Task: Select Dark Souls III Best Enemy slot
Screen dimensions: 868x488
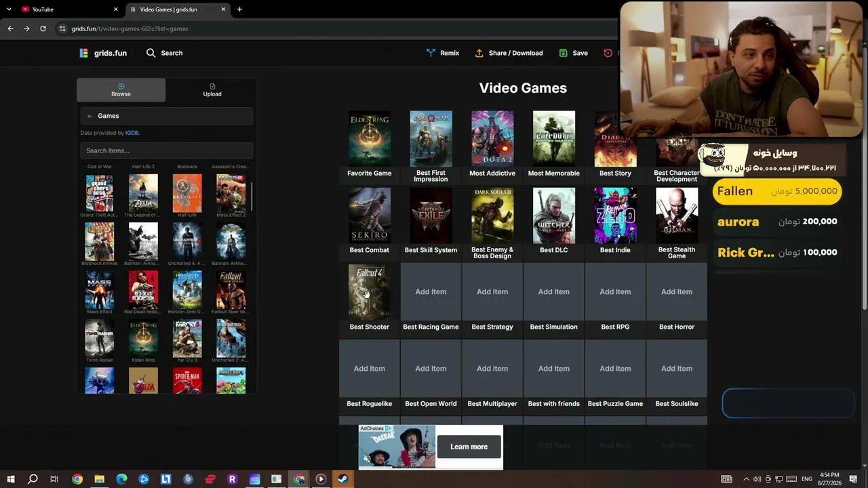Action: [x=492, y=216]
